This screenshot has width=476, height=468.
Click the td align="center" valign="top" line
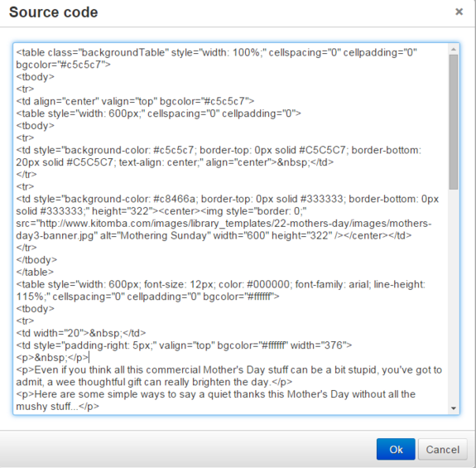pos(135,101)
